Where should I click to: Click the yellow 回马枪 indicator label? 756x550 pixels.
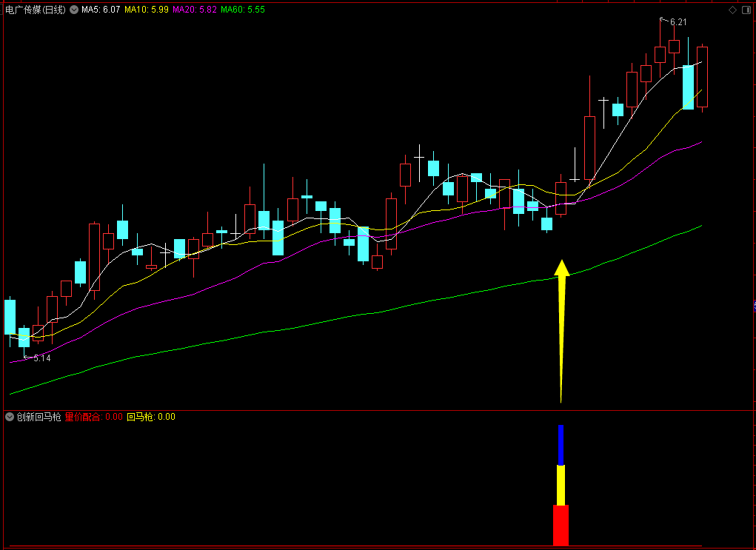click(x=151, y=417)
